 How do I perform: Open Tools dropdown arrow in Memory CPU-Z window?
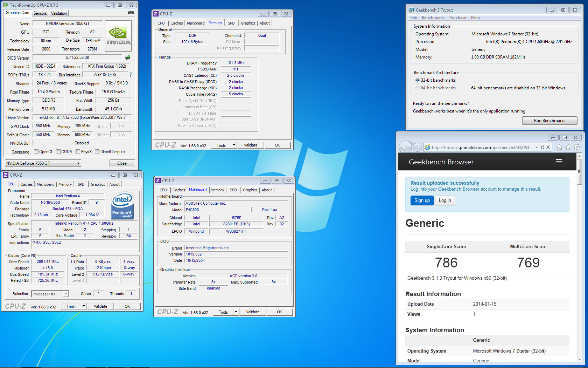pos(234,145)
